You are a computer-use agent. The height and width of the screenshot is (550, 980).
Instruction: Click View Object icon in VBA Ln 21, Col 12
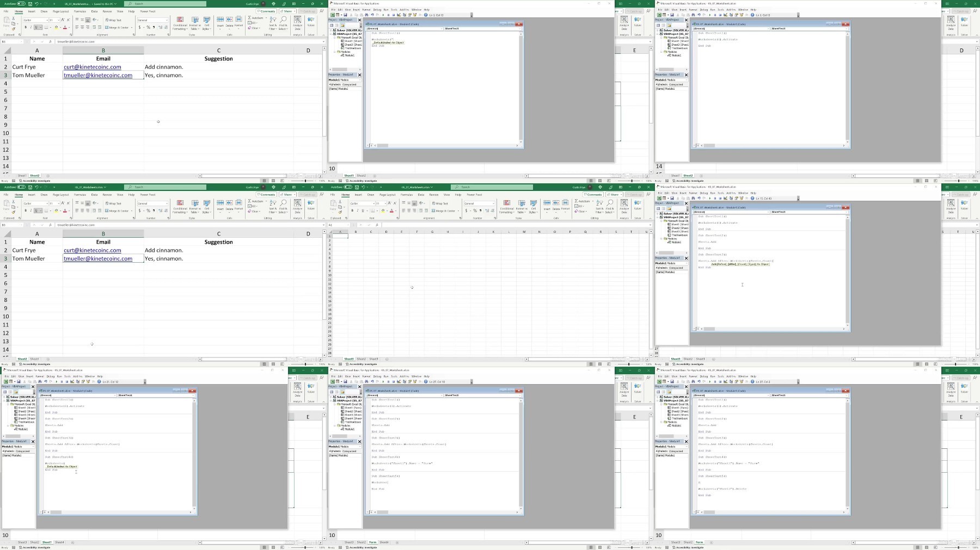pyautogui.click(x=10, y=392)
